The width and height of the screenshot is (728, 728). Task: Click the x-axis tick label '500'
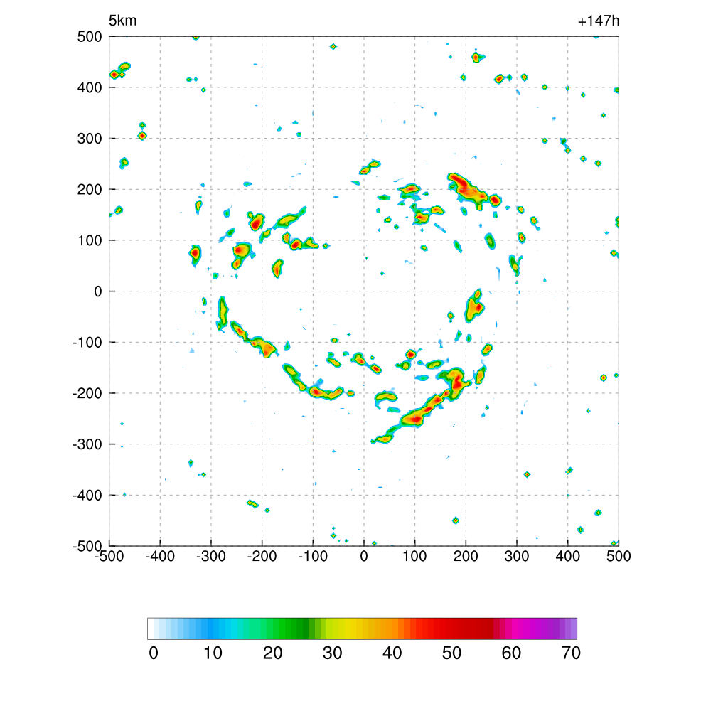619,556
